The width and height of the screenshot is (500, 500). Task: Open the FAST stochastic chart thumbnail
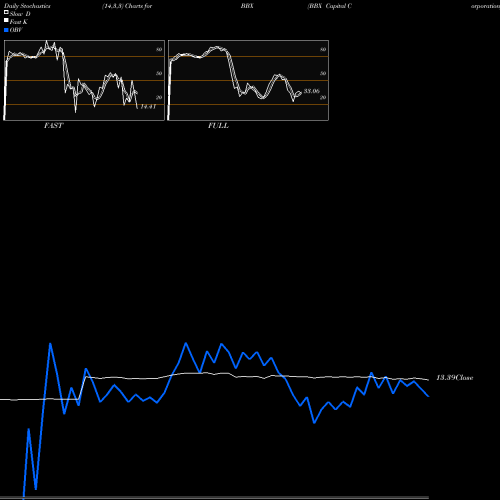[x=84, y=80]
